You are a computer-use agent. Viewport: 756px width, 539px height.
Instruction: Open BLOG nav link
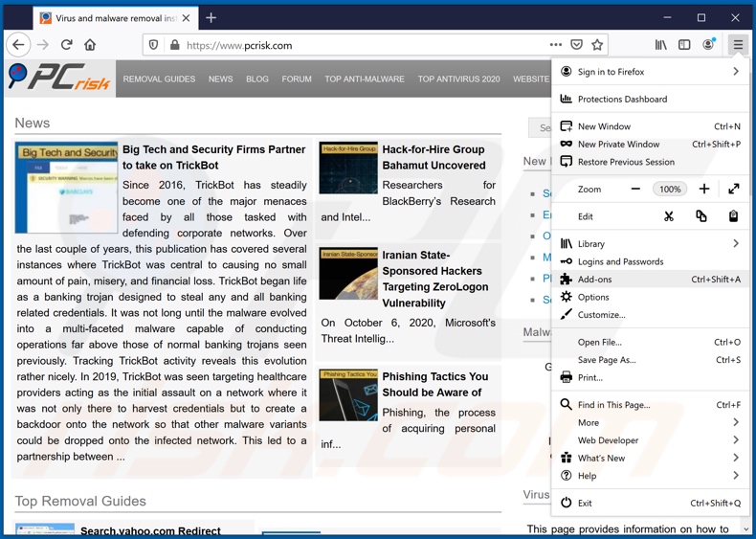click(x=257, y=79)
